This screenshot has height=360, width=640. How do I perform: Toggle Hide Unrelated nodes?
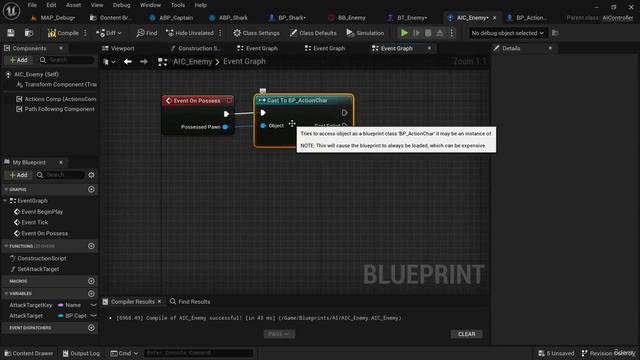(190, 33)
